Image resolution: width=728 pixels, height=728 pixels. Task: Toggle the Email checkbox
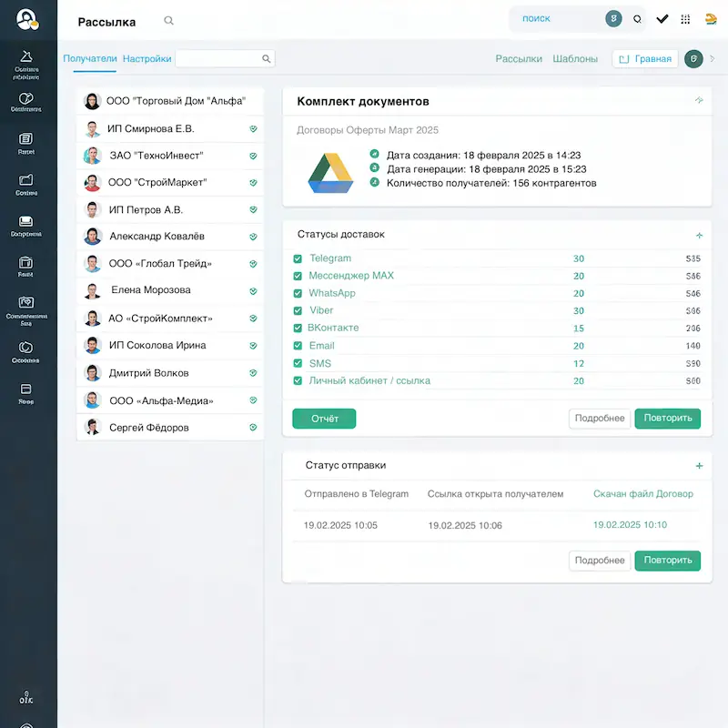(298, 346)
